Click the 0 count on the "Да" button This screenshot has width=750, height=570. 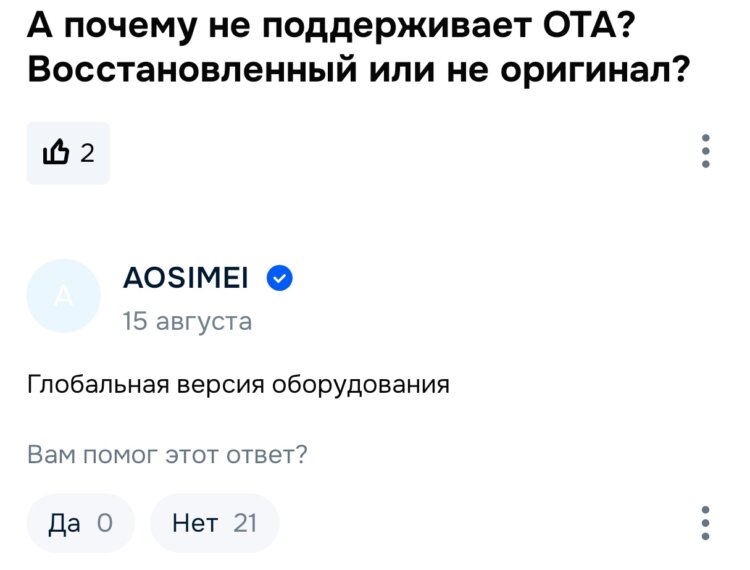(104, 523)
